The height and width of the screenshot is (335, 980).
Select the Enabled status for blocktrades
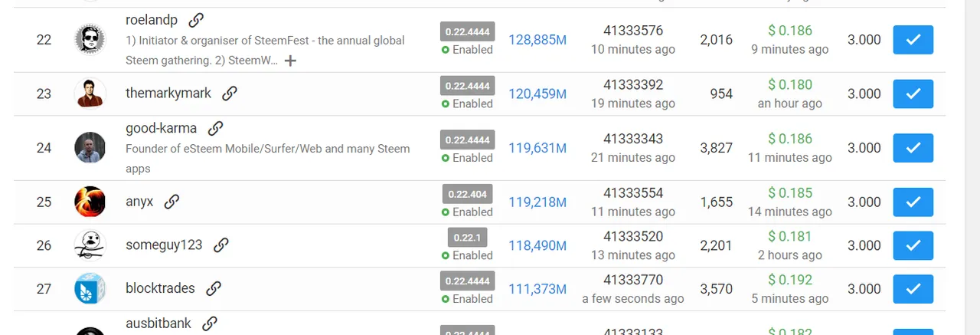467,299
